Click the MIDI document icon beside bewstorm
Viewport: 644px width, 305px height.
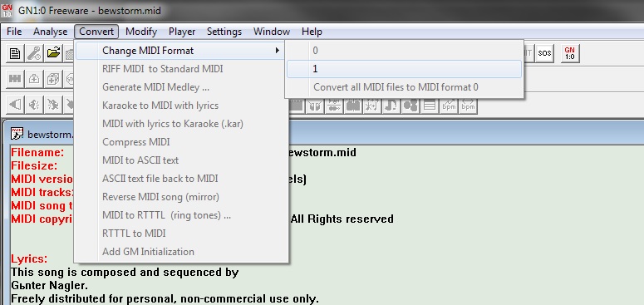point(17,134)
